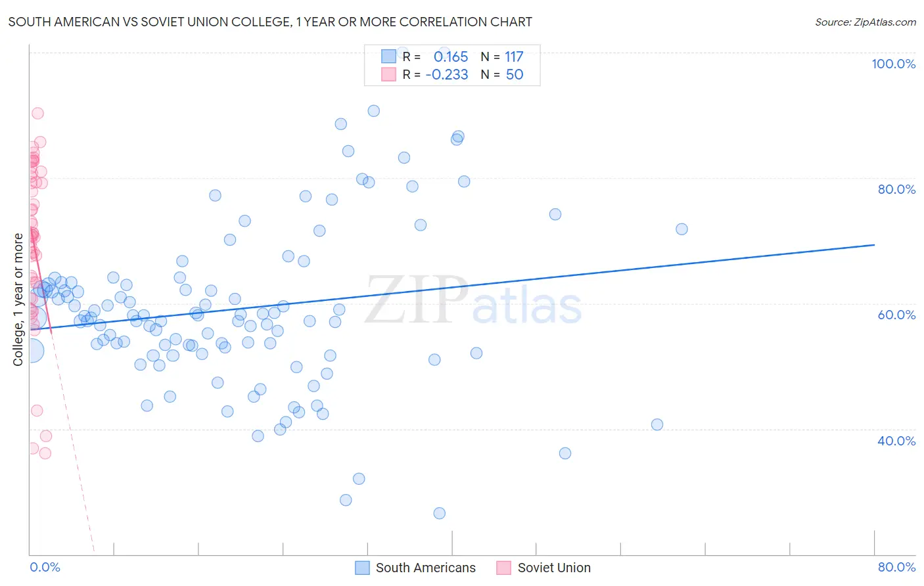Click the 80.0% y-axis label
The image size is (924, 586).
(896, 189)
